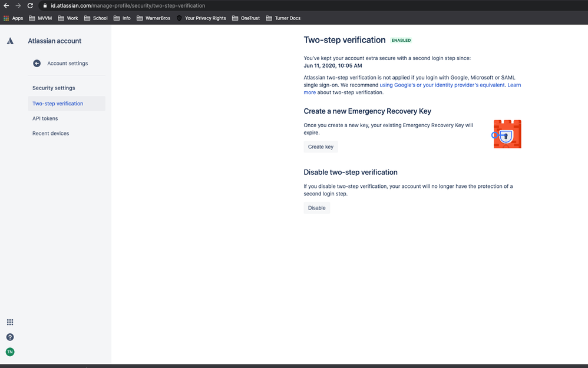Go back to Account settings

(68, 64)
